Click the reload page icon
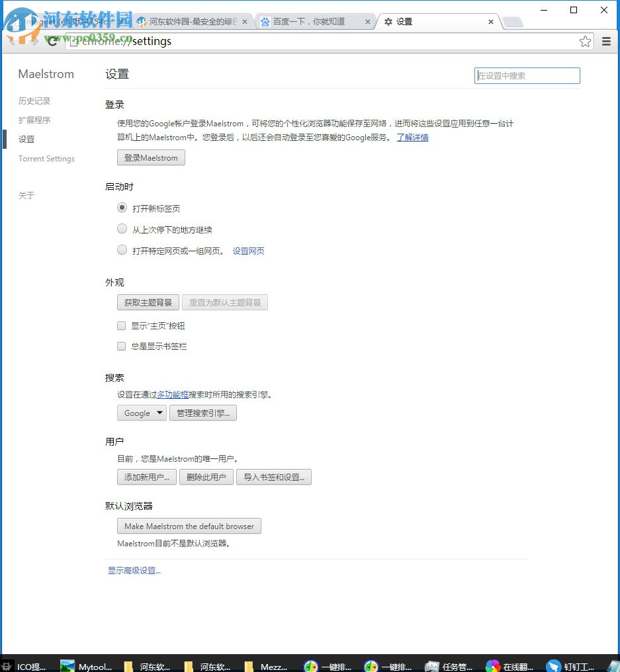Viewport: 620px width, 672px height. [x=52, y=41]
